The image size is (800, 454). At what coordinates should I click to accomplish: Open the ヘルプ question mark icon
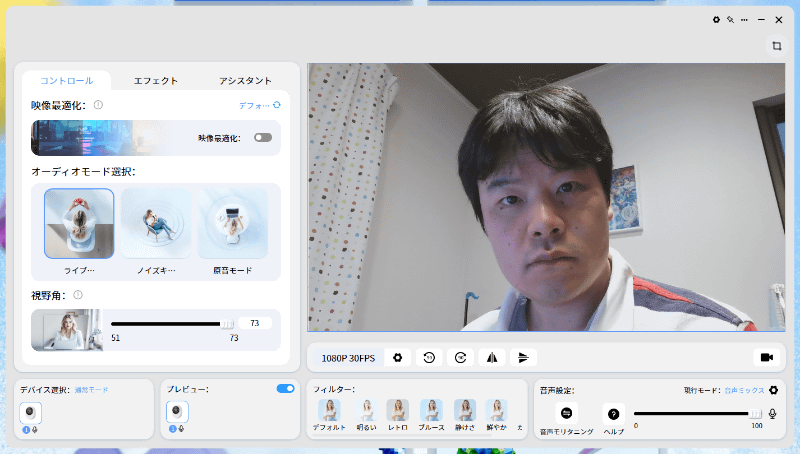coord(613,414)
